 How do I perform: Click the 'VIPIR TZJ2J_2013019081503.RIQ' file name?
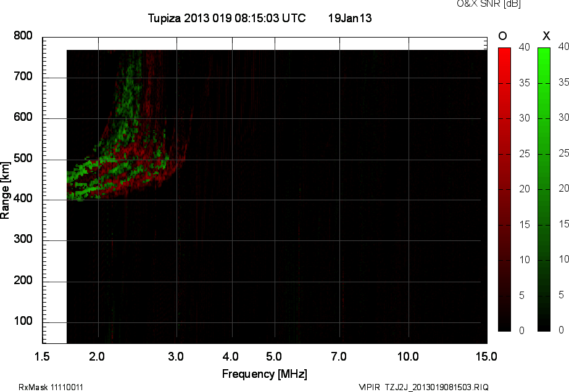(x=423, y=387)
